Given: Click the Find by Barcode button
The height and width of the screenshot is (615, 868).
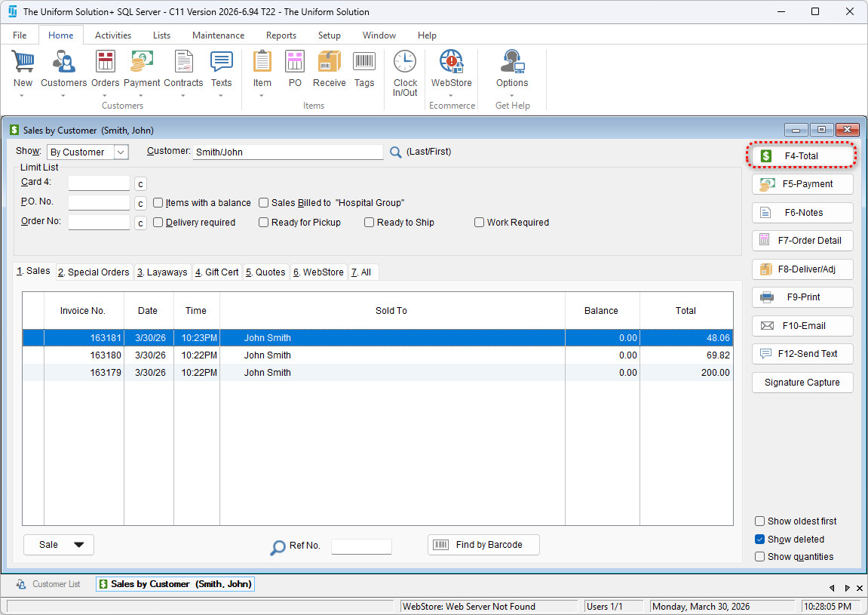Looking at the screenshot, I should [x=483, y=545].
